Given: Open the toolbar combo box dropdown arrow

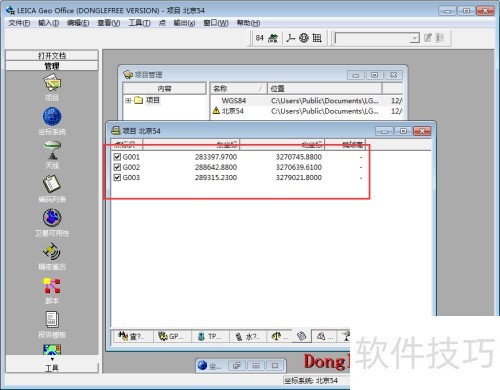Looking at the screenshot, I should [414, 38].
